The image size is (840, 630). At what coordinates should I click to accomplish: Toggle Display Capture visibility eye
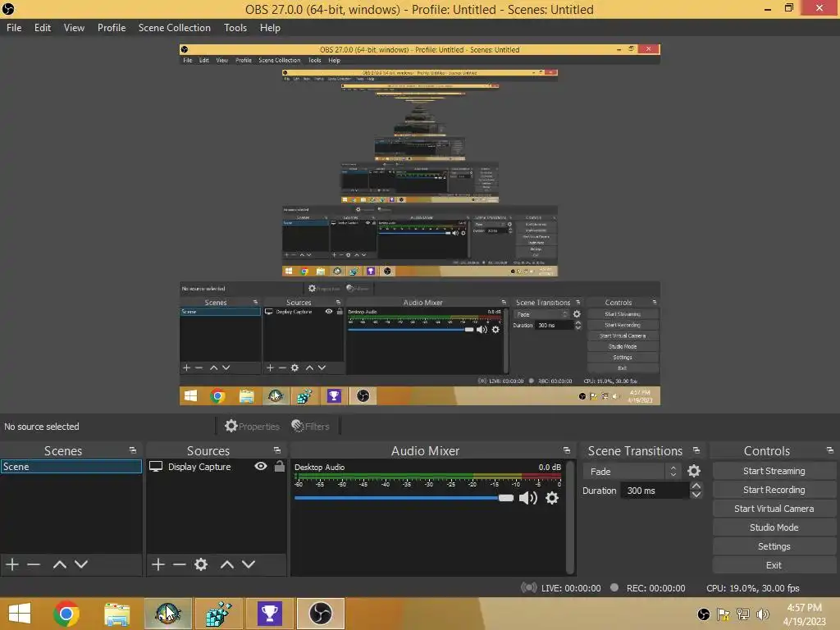coord(261,466)
